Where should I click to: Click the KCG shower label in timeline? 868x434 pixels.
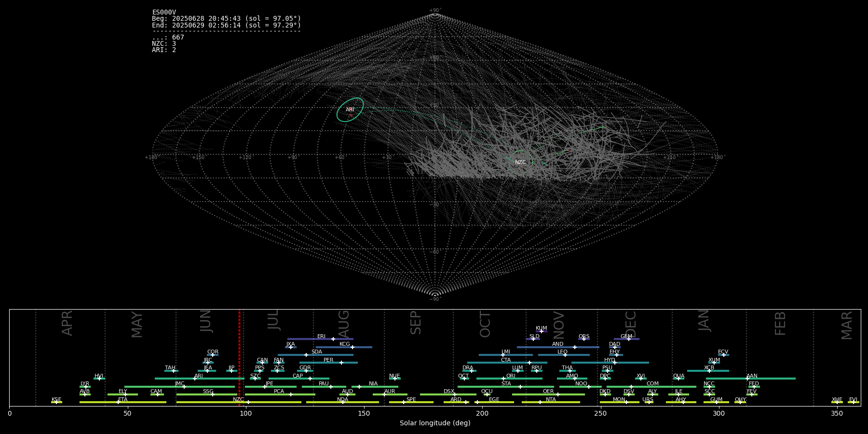[345, 344]
